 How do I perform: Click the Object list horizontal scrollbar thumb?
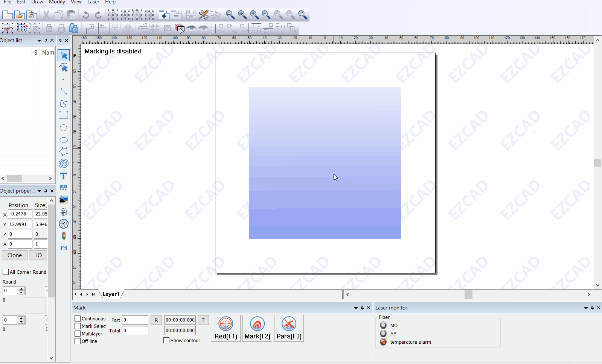coord(14,178)
